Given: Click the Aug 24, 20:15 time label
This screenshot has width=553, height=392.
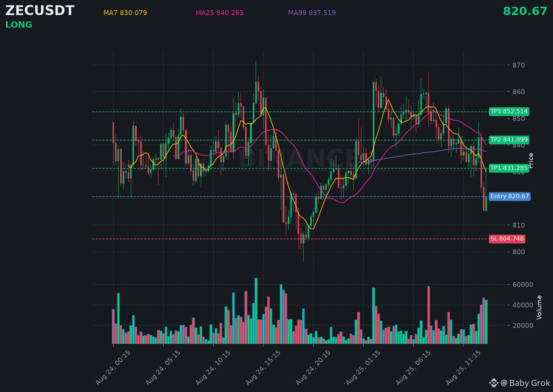Looking at the screenshot, I should [x=313, y=368].
